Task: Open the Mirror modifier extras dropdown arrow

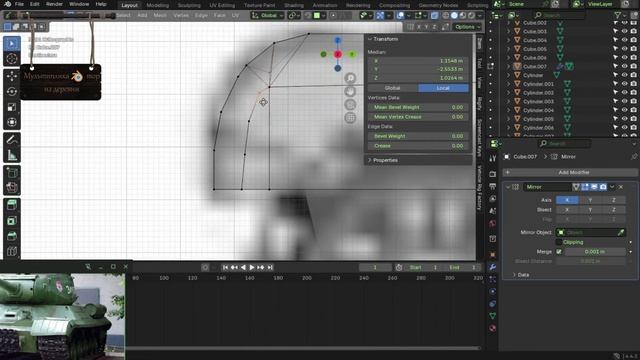Action: 612,187
